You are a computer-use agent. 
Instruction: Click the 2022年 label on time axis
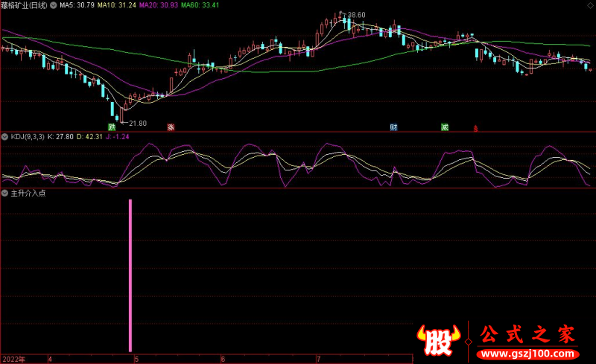(x=13, y=359)
